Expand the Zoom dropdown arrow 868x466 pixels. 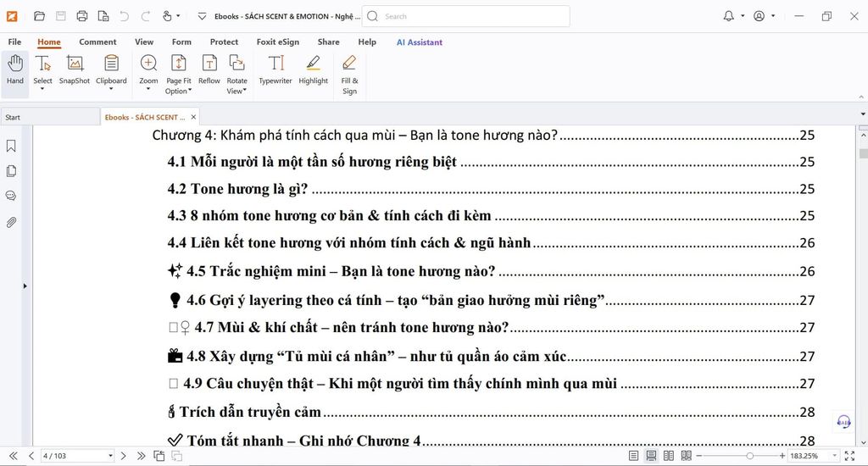148,89
